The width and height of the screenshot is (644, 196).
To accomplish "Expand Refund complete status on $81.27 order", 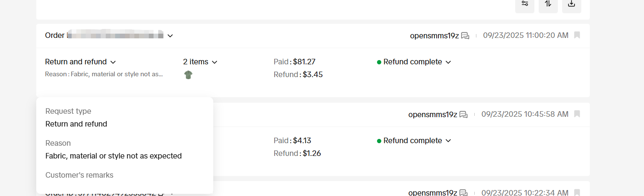I will tap(414, 62).
